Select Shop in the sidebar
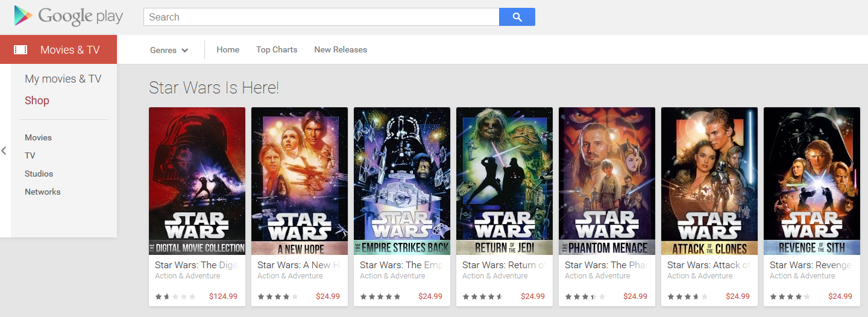This screenshot has width=868, height=317. (x=37, y=101)
